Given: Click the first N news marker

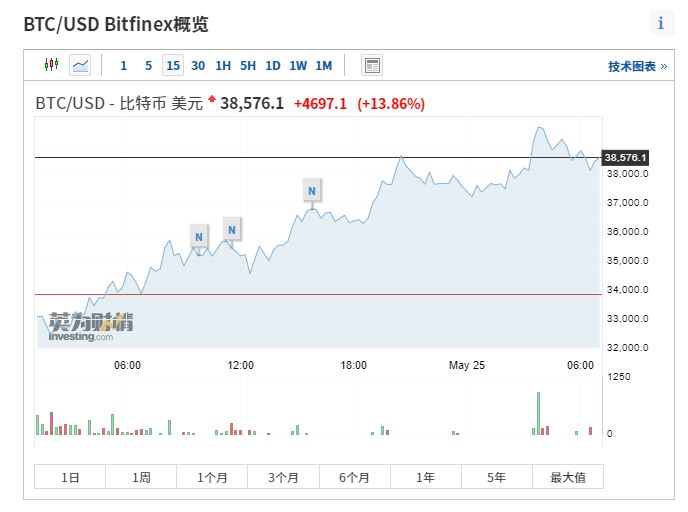Looking at the screenshot, I should point(199,237).
